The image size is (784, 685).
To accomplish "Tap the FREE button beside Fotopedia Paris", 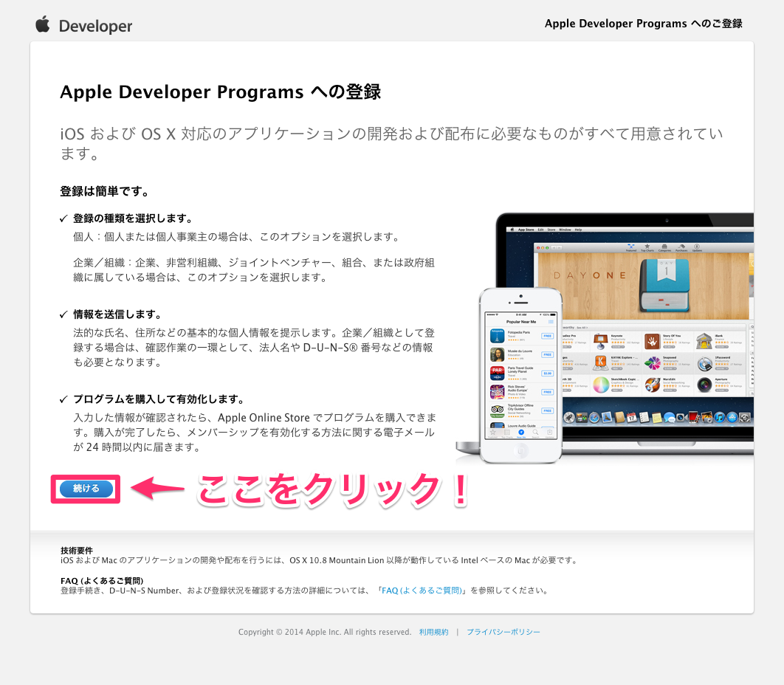I will coord(547,336).
